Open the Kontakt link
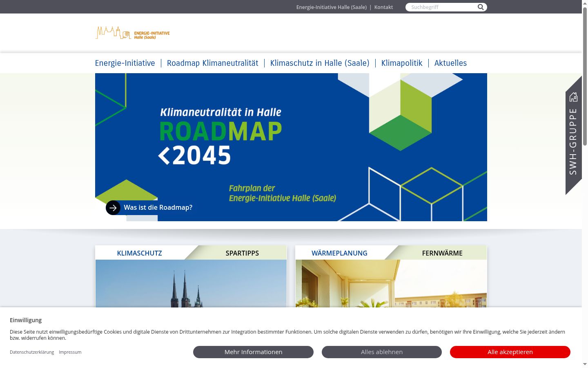This screenshot has height=368, width=588. tap(383, 7)
